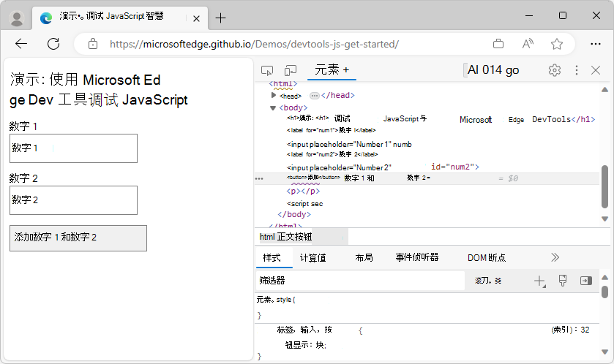
Task: View site information via the lock icon
Action: click(93, 44)
